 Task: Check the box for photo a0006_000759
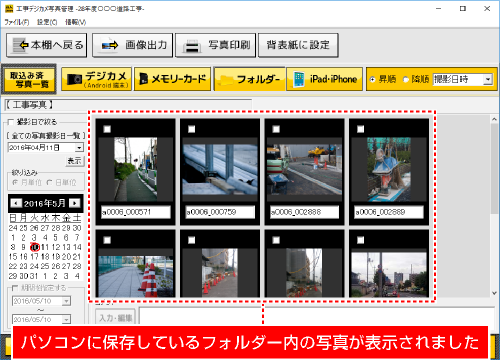[192, 129]
